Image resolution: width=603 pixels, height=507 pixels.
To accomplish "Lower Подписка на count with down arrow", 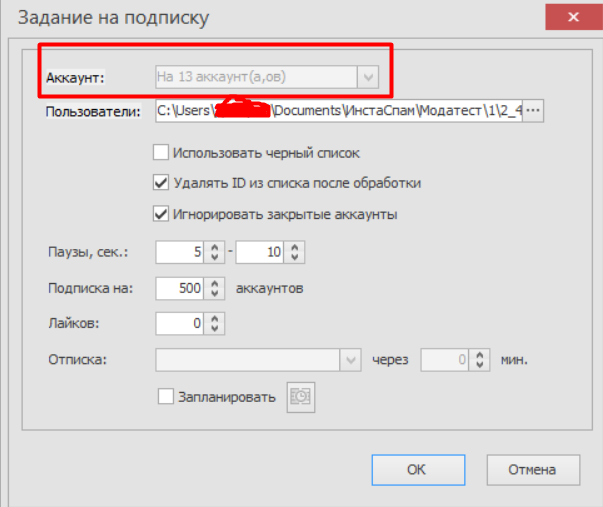I will (x=215, y=293).
